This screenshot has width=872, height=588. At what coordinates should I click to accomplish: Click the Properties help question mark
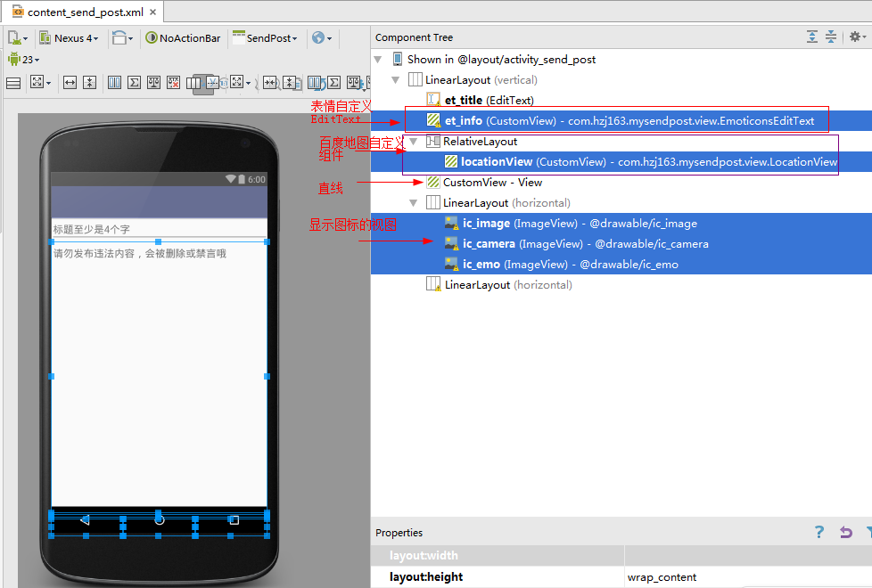click(x=819, y=533)
